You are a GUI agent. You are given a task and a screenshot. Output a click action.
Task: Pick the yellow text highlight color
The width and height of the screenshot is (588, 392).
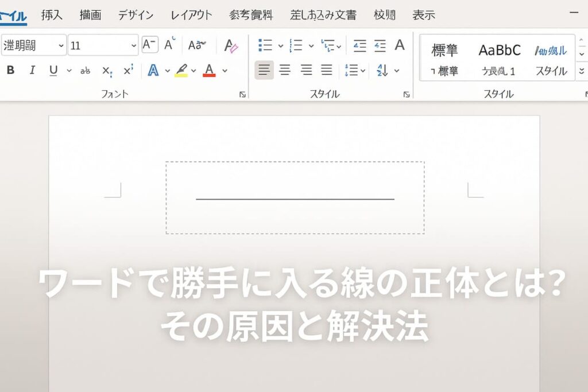pos(181,71)
